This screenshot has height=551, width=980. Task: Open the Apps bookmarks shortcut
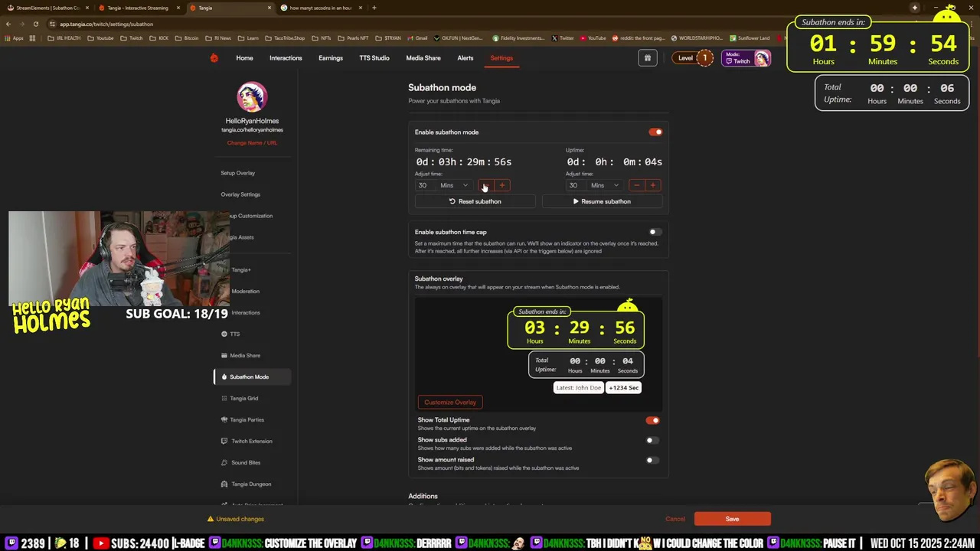[14, 38]
